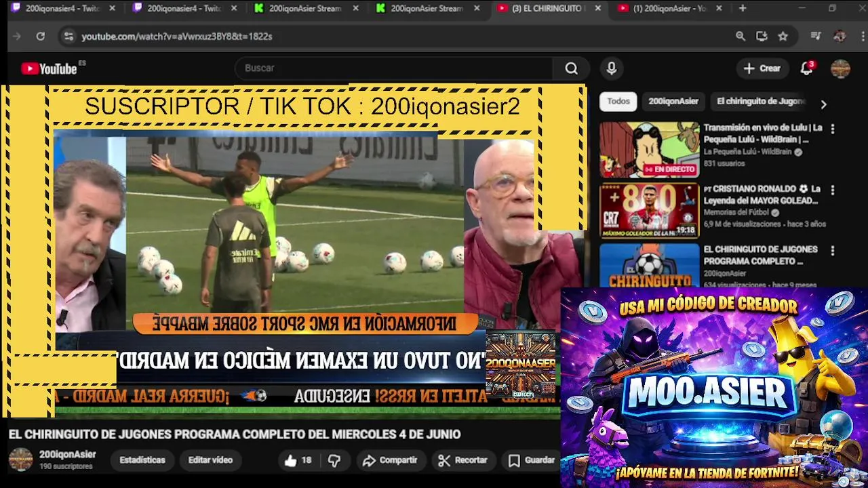This screenshot has width=868, height=488.
Task: Open Estadísticas for this video
Action: [x=142, y=460]
